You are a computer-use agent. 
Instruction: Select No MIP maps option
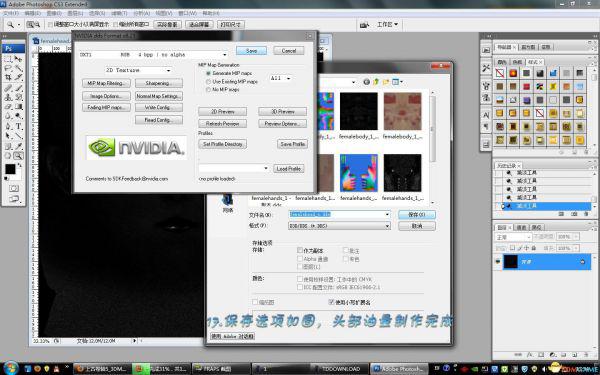[x=209, y=90]
